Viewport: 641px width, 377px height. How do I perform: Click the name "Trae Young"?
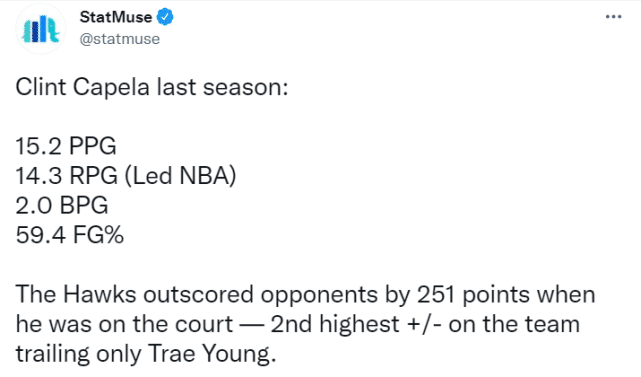(209, 354)
